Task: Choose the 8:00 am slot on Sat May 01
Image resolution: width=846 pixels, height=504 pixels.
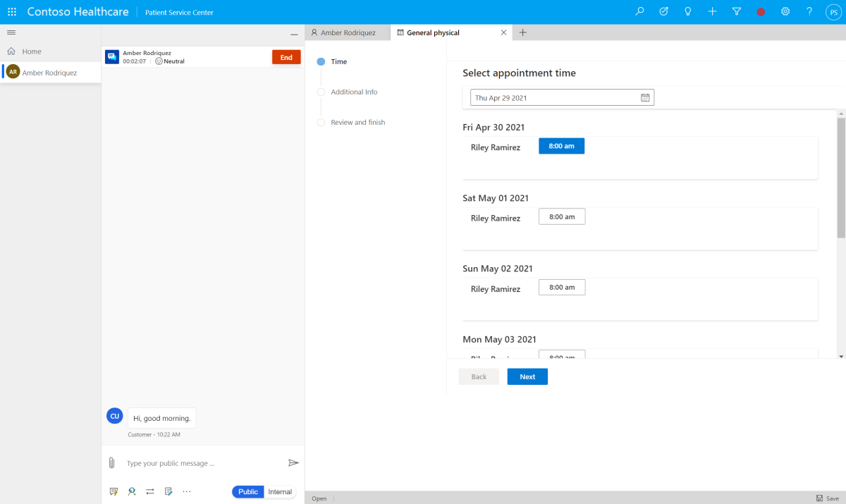Action: [x=562, y=216]
